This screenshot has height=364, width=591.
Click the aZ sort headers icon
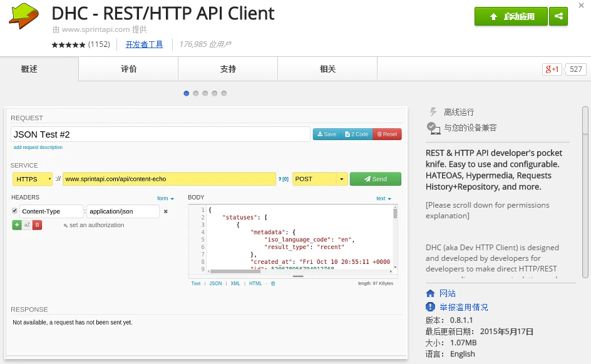coord(27,225)
